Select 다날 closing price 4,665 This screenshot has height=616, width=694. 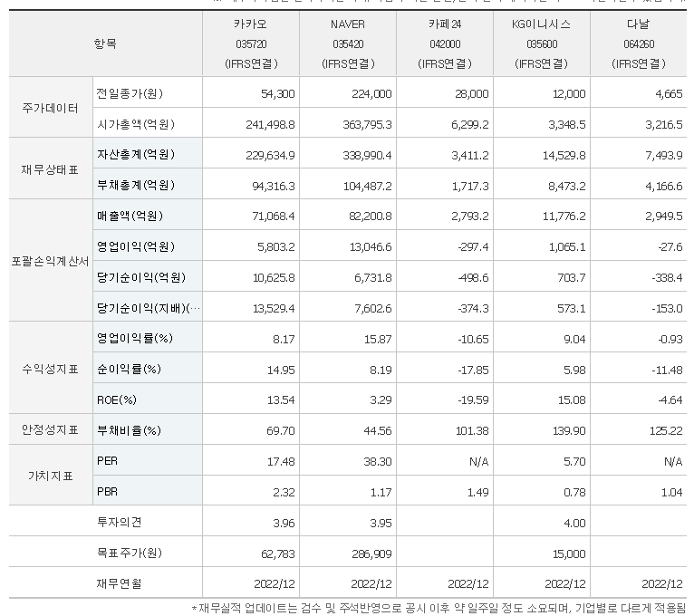point(669,94)
